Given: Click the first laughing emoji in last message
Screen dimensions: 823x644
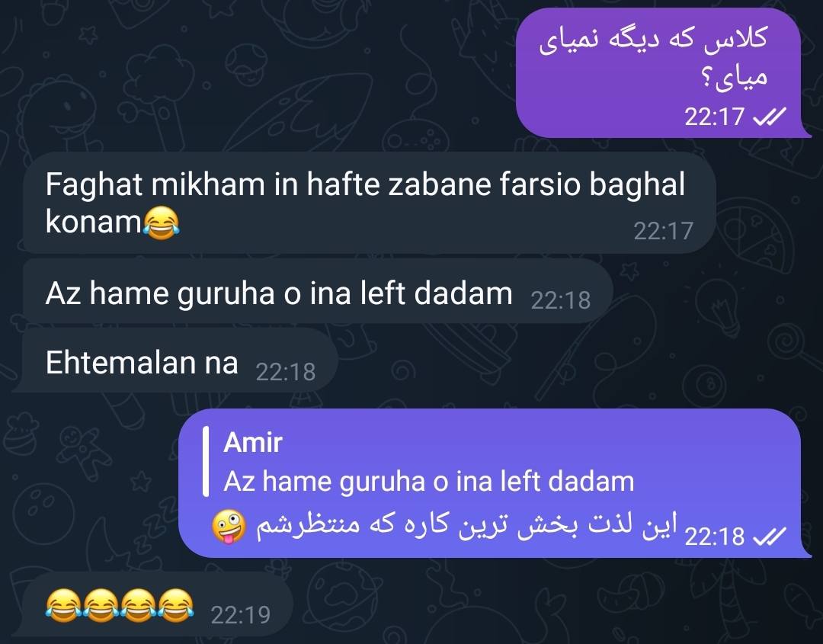Looking at the screenshot, I should click(63, 605).
